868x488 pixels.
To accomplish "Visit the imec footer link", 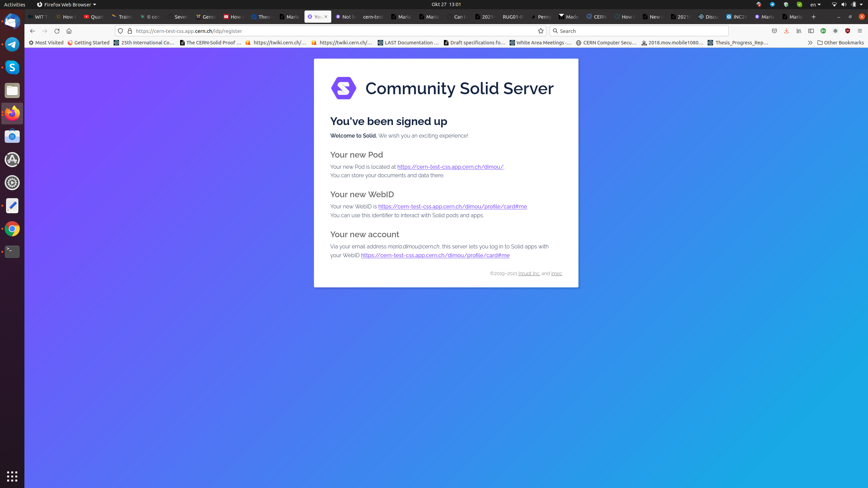I will [556, 273].
